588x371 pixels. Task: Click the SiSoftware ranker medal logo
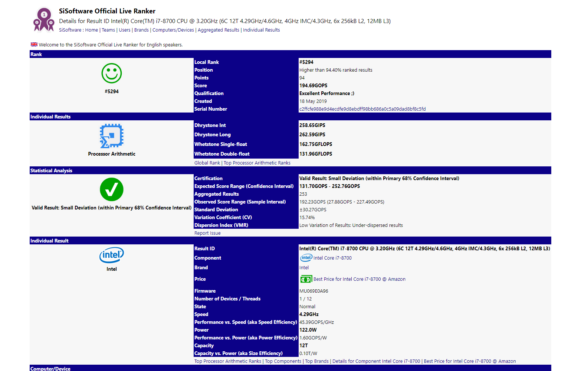tap(44, 20)
